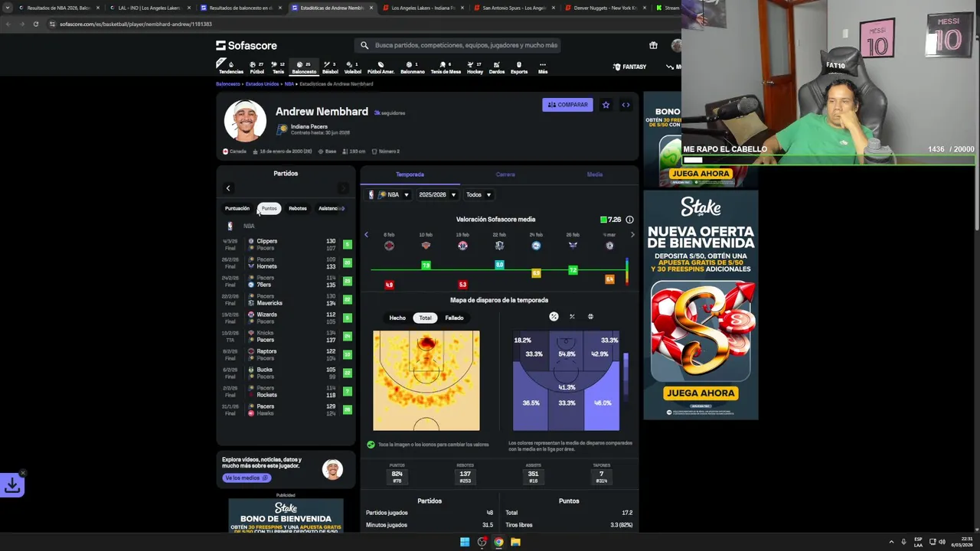Image resolution: width=980 pixels, height=551 pixels.
Task: Open the Fútbol section icon
Action: 256,67
